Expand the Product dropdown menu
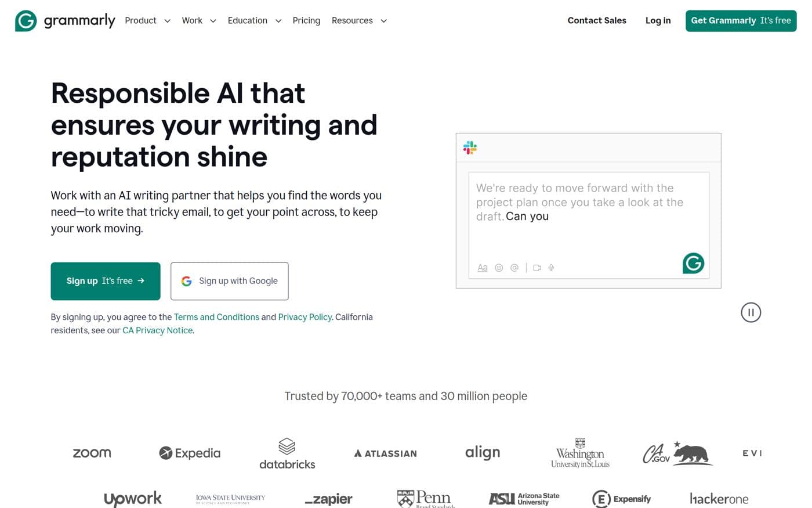The width and height of the screenshot is (812, 508). pyautogui.click(x=147, y=20)
